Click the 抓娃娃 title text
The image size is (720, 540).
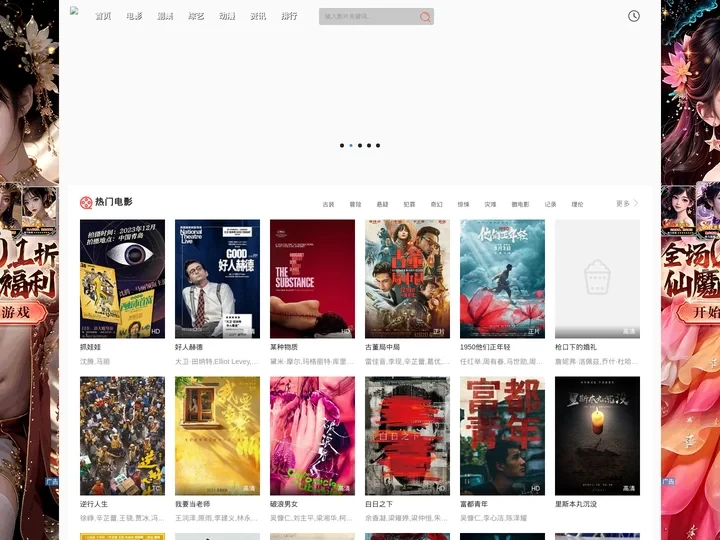coord(90,347)
